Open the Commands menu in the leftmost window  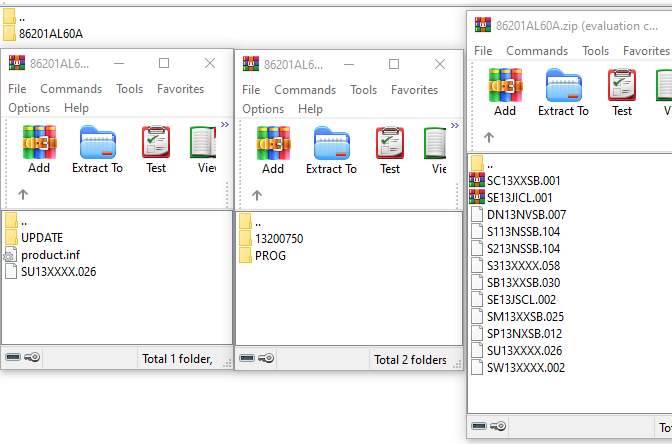(x=71, y=89)
